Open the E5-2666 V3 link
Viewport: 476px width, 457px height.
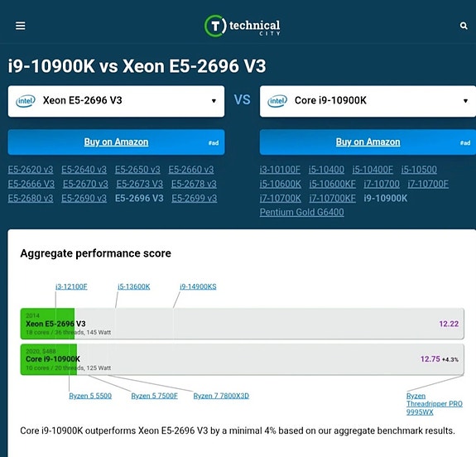coord(31,184)
